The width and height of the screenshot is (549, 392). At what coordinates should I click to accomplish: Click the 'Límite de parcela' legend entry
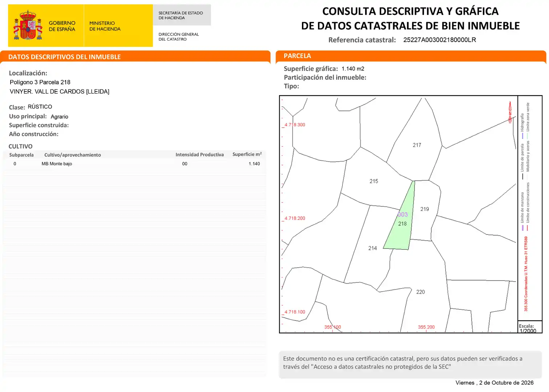point(522,162)
